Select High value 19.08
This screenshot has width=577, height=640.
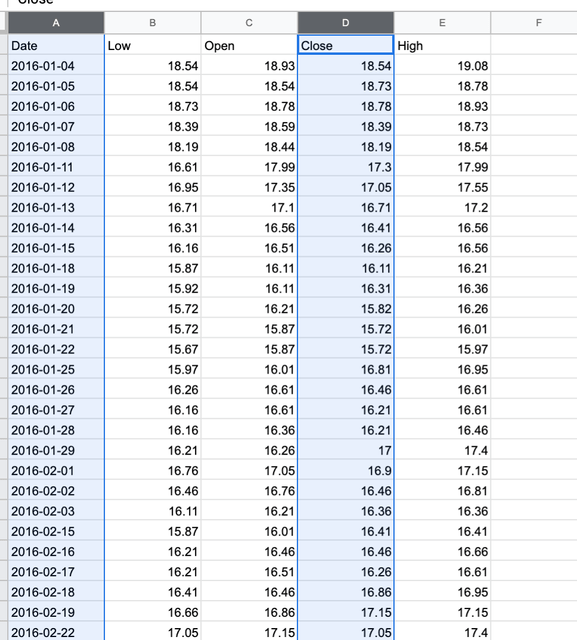click(x=442, y=65)
